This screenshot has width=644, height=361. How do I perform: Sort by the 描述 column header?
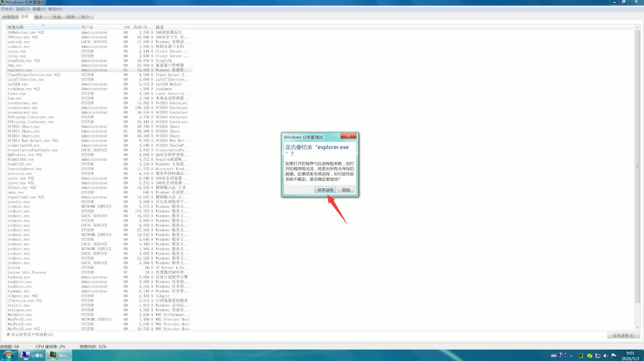click(173, 27)
